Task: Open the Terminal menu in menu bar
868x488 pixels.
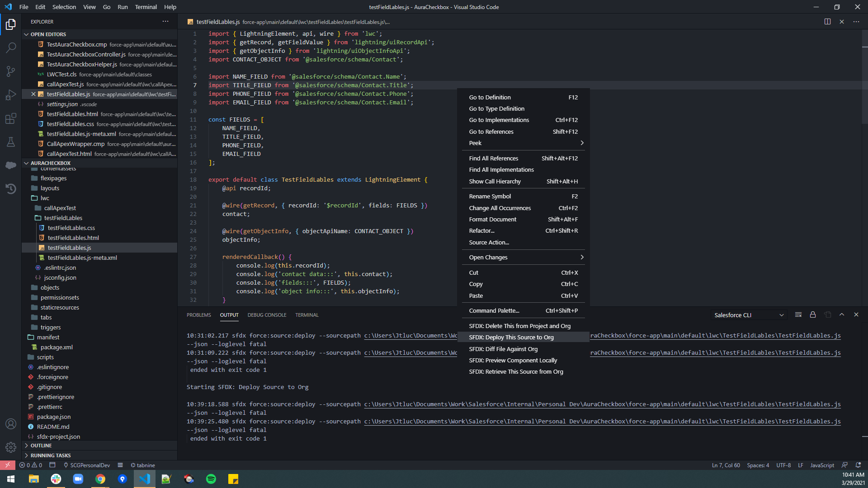Action: tap(146, 7)
